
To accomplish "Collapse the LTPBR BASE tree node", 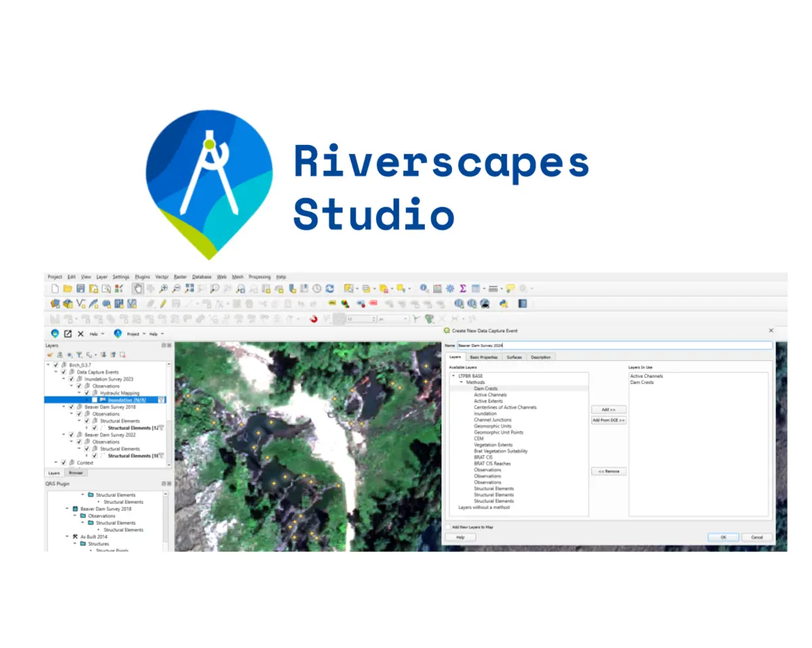I will click(x=453, y=376).
